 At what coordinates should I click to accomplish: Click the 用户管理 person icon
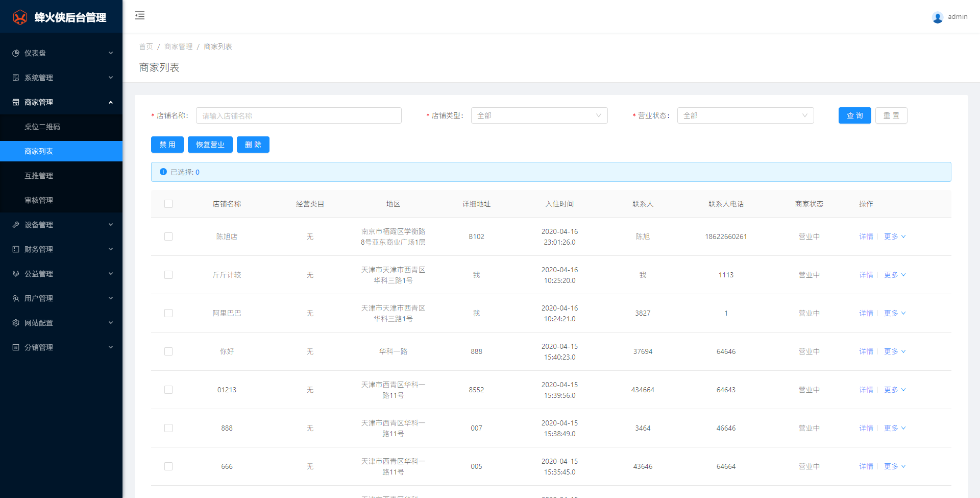click(x=16, y=298)
